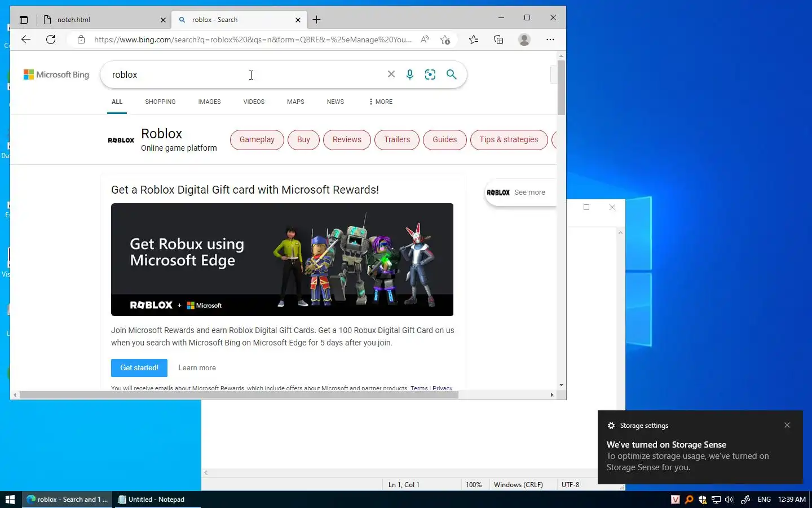Viewport: 812px width, 508px height.
Task: Select the Trailers filter chip
Action: tap(397, 139)
